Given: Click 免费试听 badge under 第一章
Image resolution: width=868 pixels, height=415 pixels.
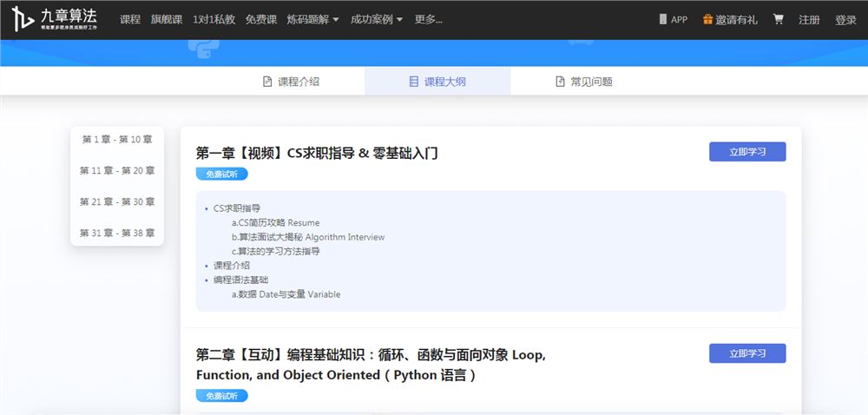Looking at the screenshot, I should point(222,174).
